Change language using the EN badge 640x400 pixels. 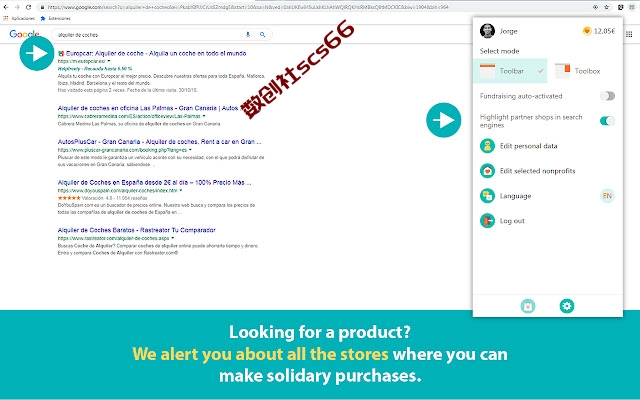pos(607,196)
